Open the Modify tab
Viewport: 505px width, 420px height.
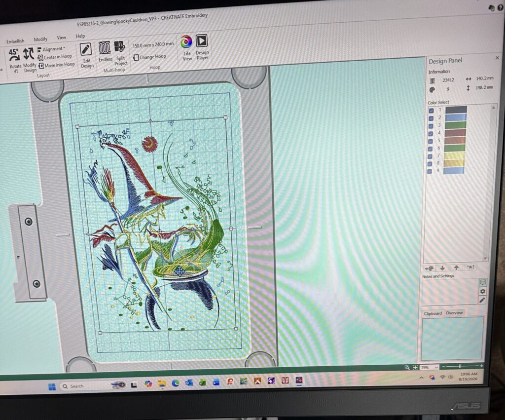(40, 39)
